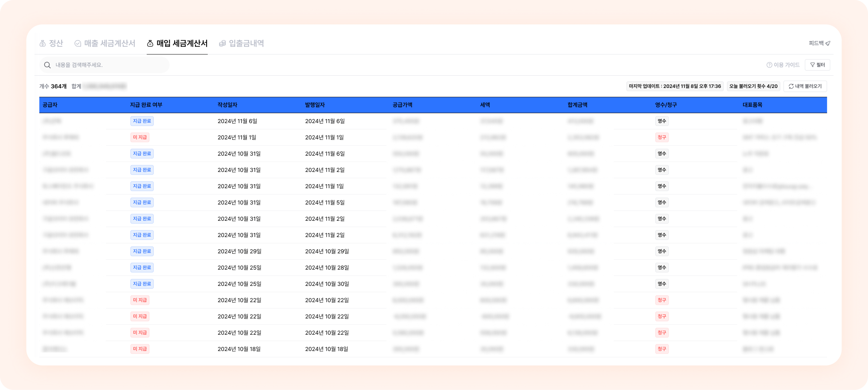
Task: Open the 필터 filter button
Action: 817,65
